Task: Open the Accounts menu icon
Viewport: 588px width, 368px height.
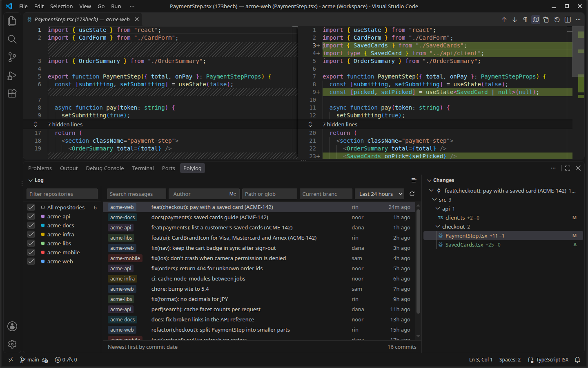Action: pyautogui.click(x=12, y=326)
